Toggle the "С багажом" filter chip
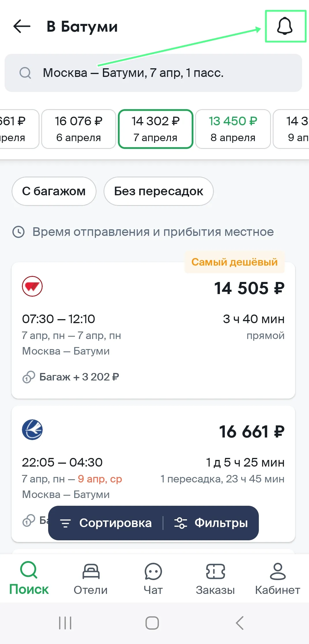Image resolution: width=309 pixels, height=644 pixels. click(54, 191)
